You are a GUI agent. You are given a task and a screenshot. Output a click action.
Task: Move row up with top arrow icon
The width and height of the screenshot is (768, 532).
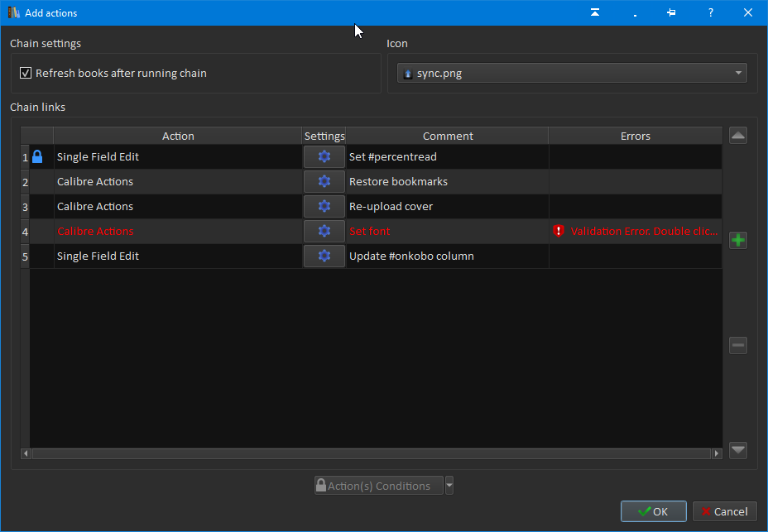738,136
